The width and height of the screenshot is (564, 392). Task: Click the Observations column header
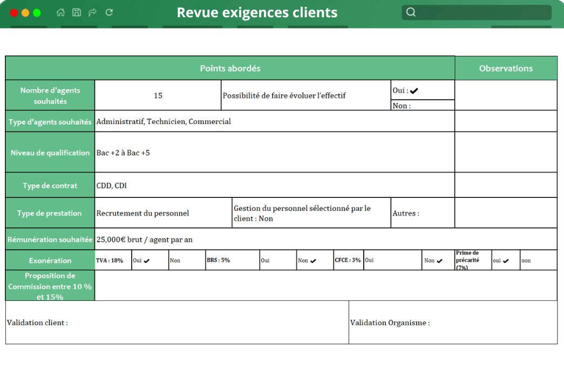(x=506, y=67)
